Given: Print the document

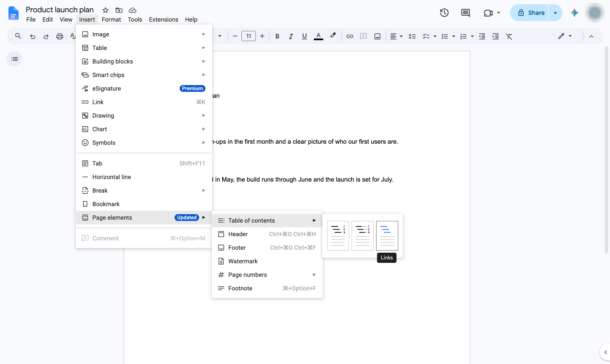Looking at the screenshot, I should pos(60,37).
